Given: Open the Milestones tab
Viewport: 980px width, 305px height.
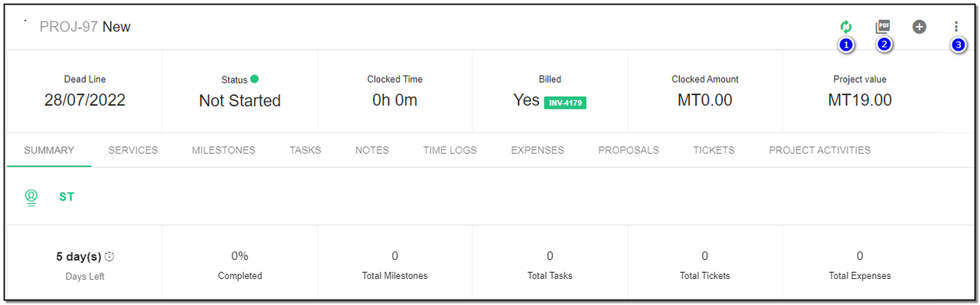Looking at the screenshot, I should pos(224,150).
